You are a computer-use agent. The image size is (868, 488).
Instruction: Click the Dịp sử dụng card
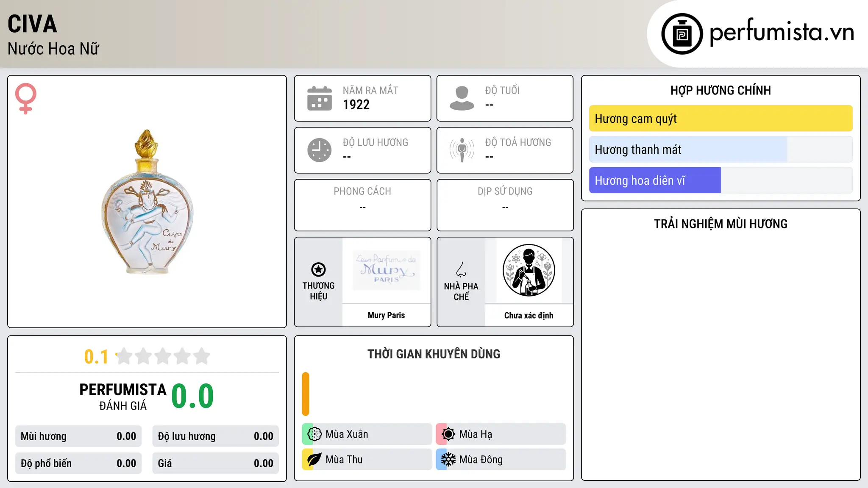coord(505,205)
